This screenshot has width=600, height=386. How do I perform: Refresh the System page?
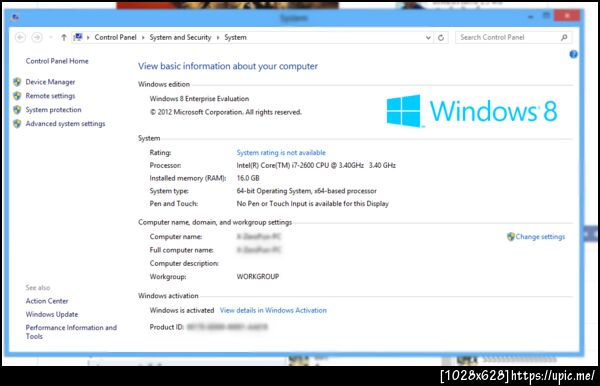pyautogui.click(x=441, y=37)
